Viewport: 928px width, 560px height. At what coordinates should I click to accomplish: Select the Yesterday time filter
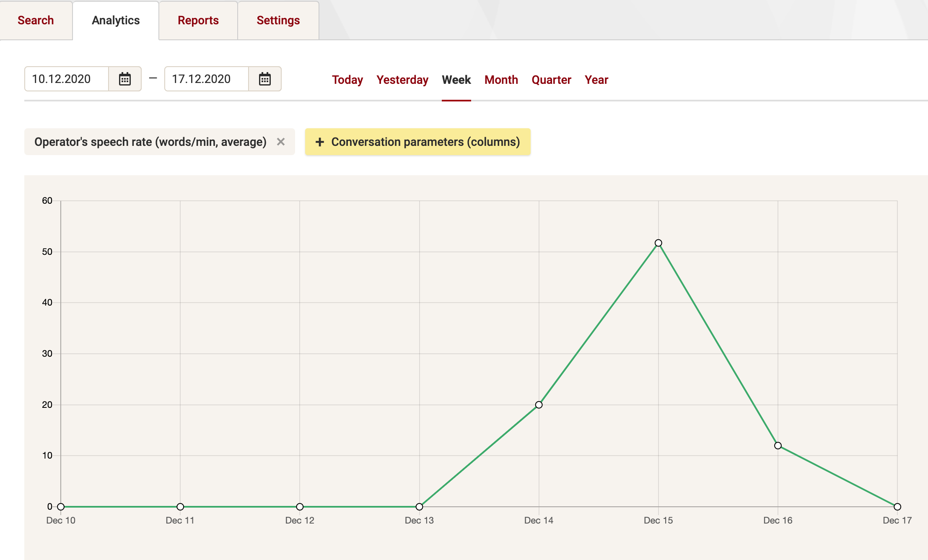[x=402, y=80]
